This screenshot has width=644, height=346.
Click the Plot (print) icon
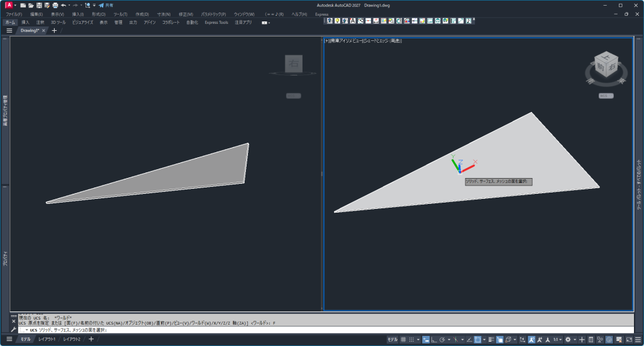[55, 5]
